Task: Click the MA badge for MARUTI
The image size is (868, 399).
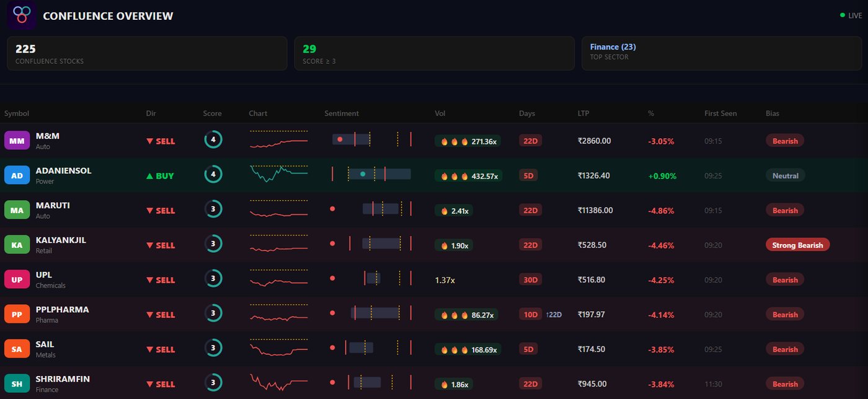Action: 17,210
